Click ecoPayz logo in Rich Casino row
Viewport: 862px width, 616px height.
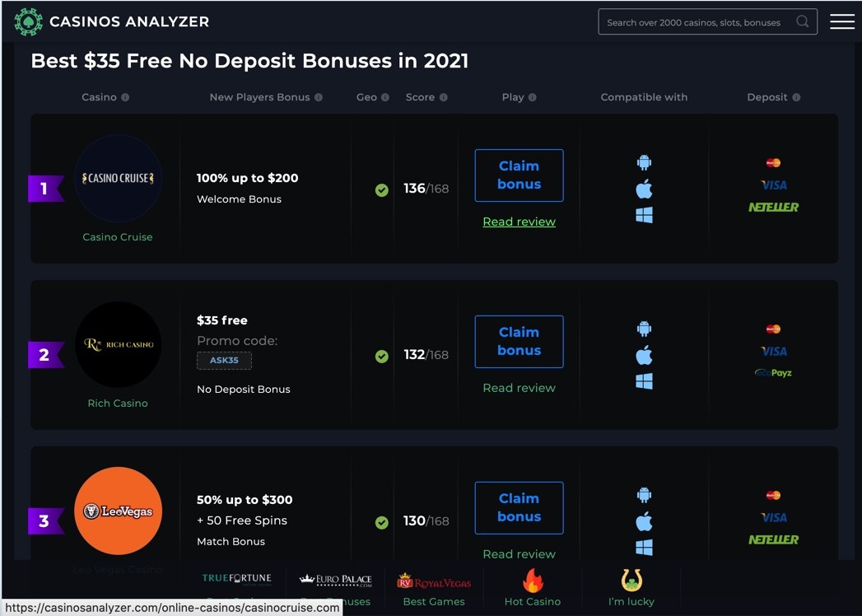(x=773, y=373)
